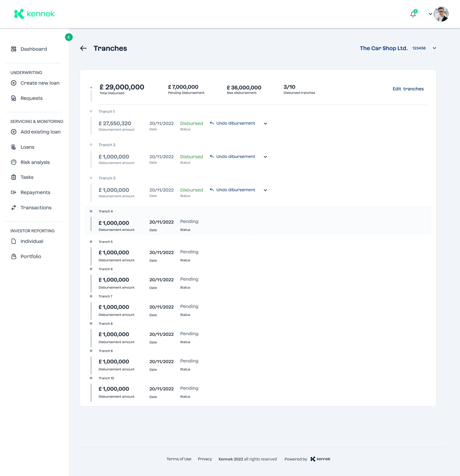Image resolution: width=460 pixels, height=476 pixels.
Task: Click Tranch 8 label
Action: [x=106, y=324]
